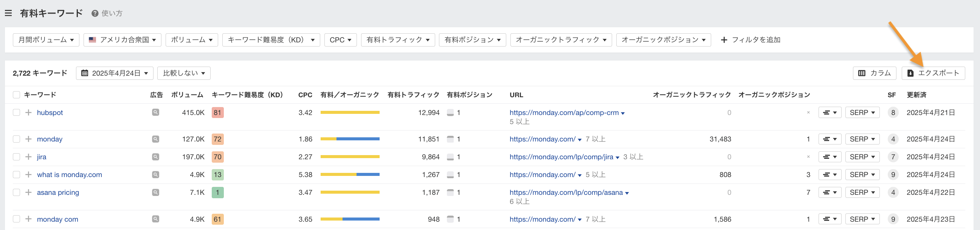Open position history chart for asana pricing
Screen dimensions: 980x230
click(830, 192)
